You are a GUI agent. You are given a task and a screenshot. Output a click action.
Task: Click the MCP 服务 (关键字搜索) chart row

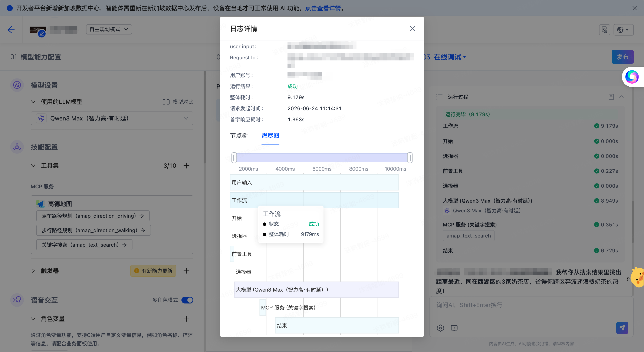coord(288,308)
